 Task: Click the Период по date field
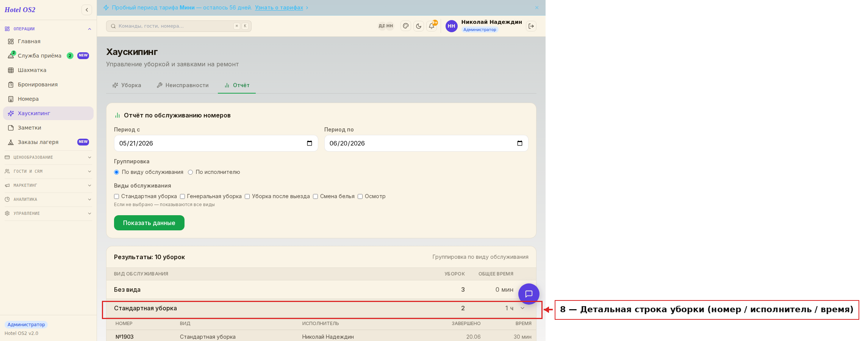point(426,143)
